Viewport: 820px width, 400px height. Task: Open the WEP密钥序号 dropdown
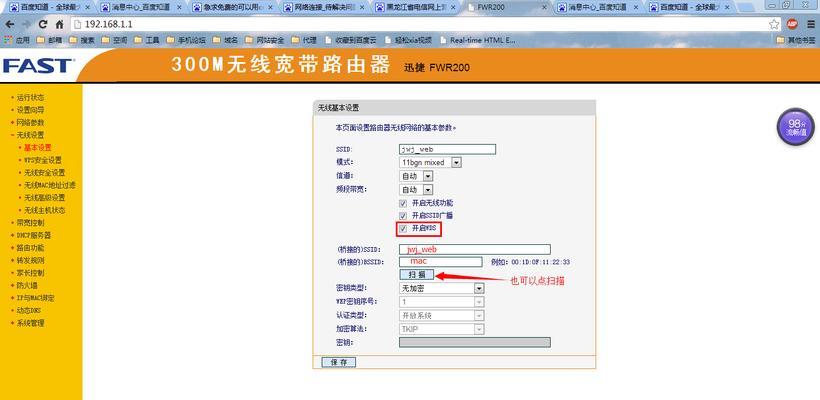point(441,302)
